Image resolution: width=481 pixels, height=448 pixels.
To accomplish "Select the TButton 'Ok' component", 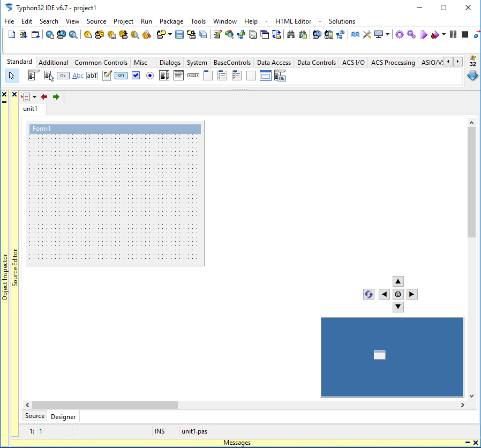I will click(63, 76).
